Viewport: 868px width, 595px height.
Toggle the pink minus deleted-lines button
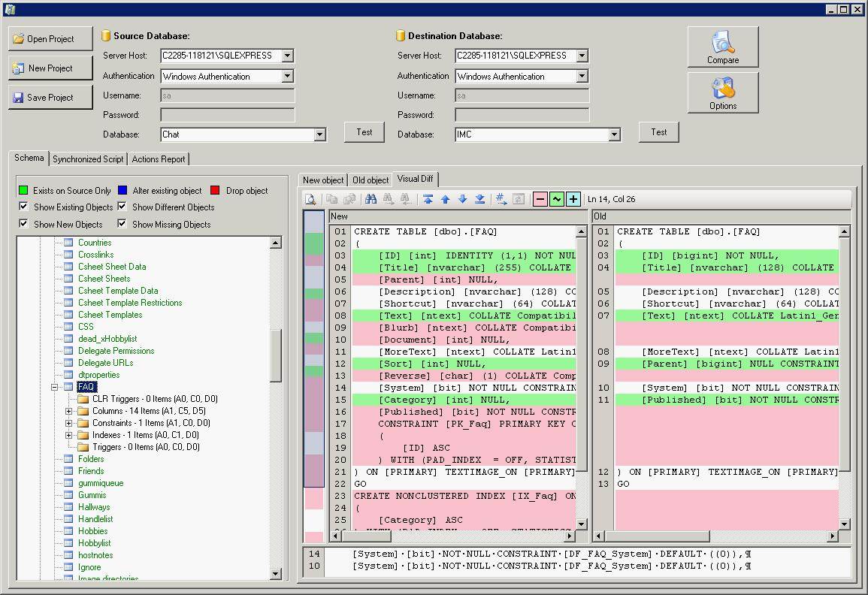click(540, 199)
